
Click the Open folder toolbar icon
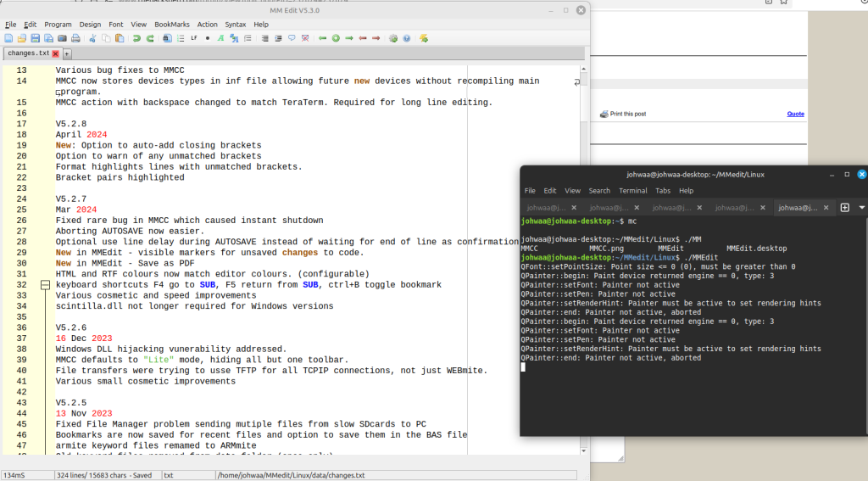[22, 38]
